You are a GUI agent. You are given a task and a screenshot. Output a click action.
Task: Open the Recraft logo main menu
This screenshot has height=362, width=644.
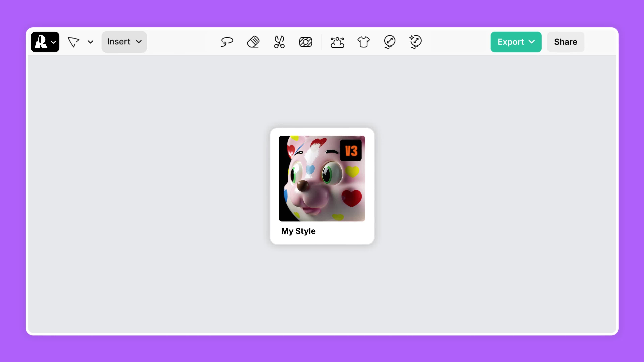[45, 42]
